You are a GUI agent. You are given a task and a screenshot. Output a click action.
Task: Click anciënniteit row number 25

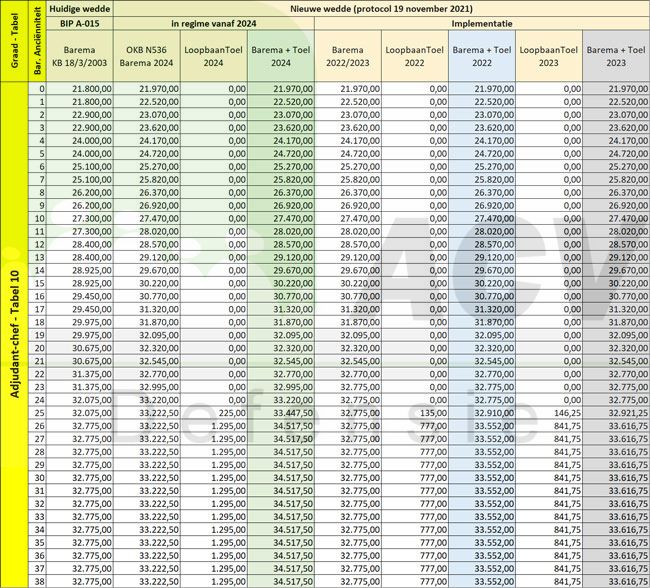(37, 413)
